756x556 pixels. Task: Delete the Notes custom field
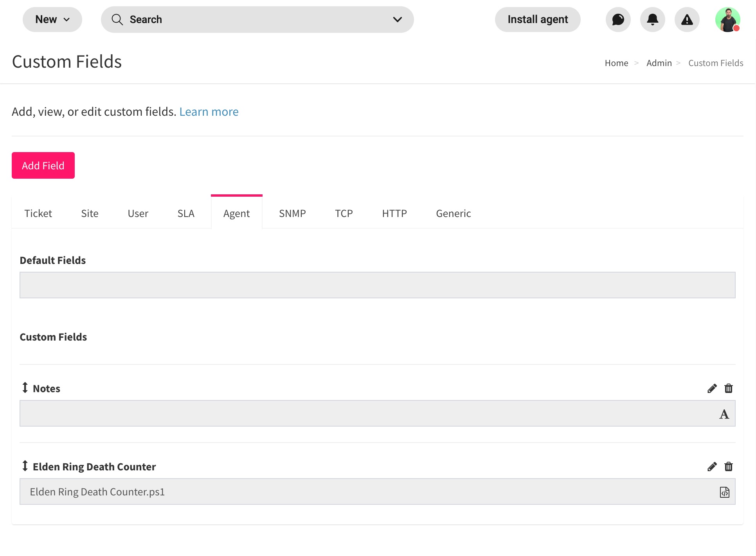point(729,388)
